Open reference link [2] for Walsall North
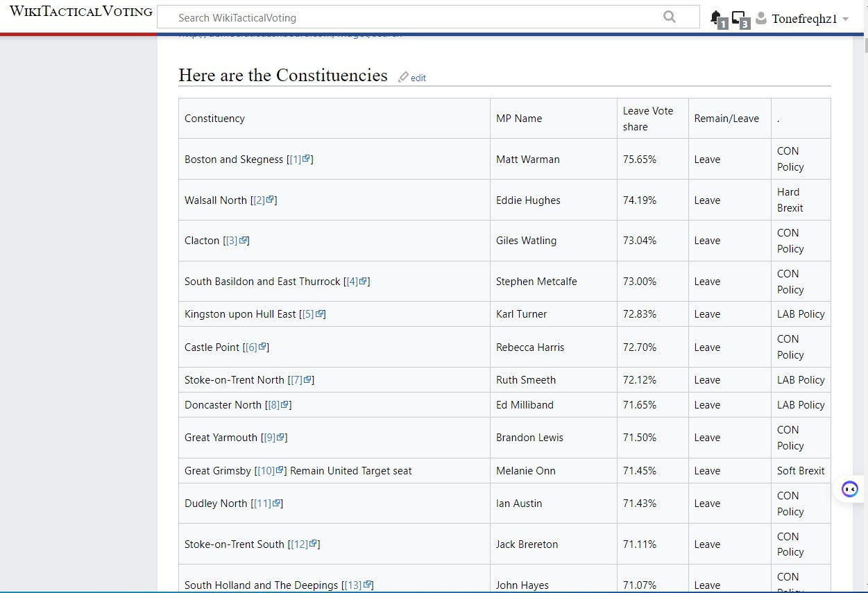The image size is (868, 593). pyautogui.click(x=264, y=200)
